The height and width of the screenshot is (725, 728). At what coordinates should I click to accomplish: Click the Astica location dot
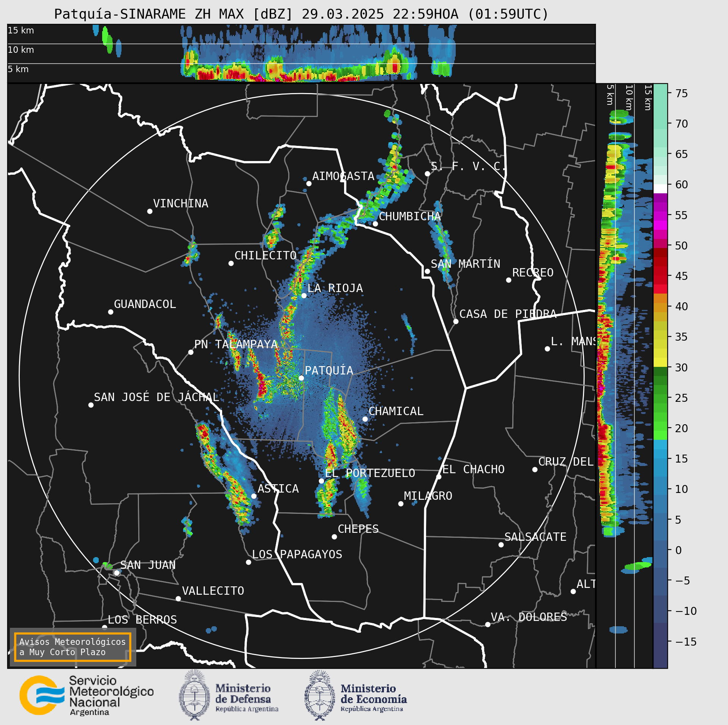click(254, 496)
